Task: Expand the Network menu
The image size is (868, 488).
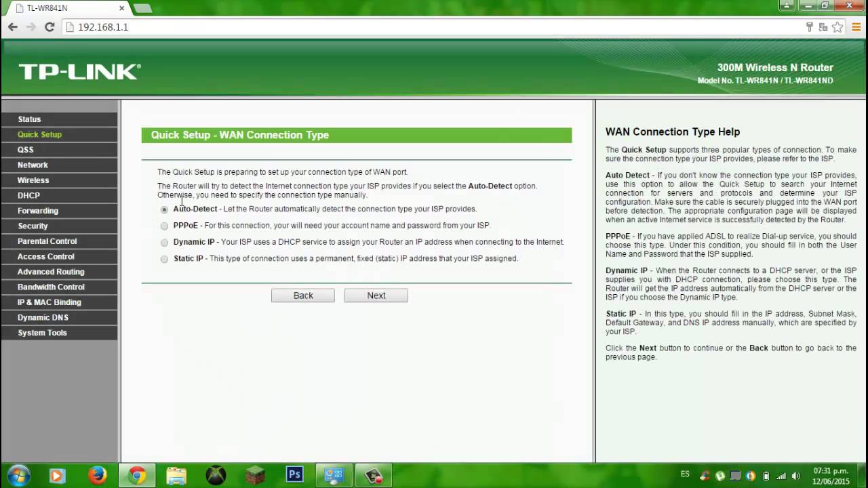Action: point(59,165)
